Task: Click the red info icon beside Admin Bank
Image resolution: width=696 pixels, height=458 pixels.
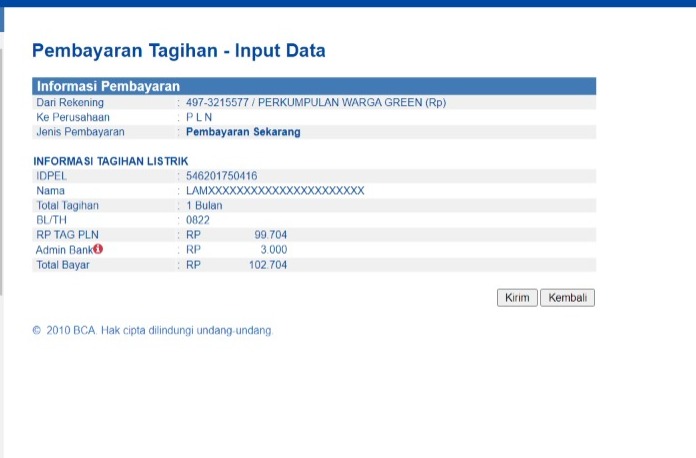Action: [x=98, y=249]
